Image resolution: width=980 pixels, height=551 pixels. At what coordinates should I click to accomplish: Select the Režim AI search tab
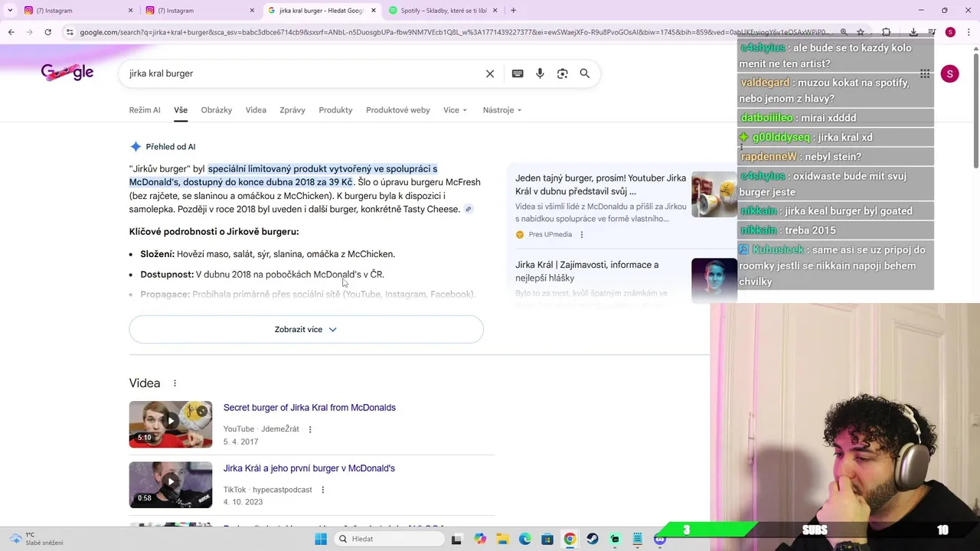[145, 110]
